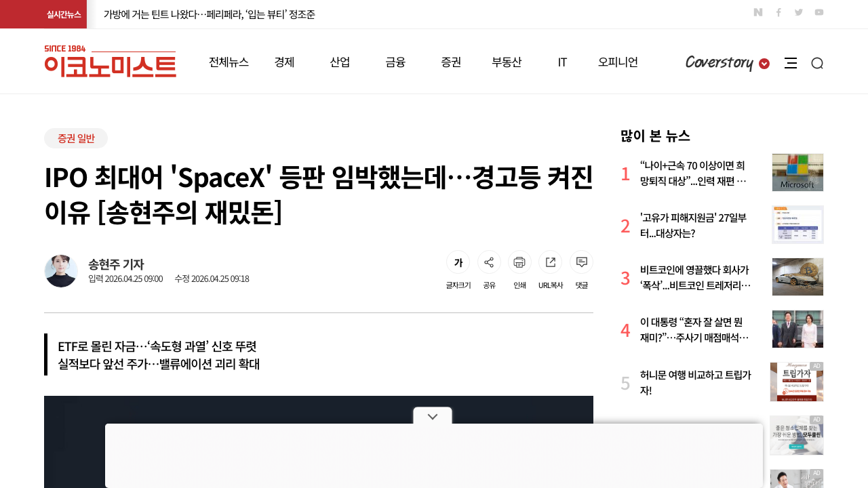Click the Microsoft news thumbnail
Viewport: 868px width, 488px height.
(797, 172)
